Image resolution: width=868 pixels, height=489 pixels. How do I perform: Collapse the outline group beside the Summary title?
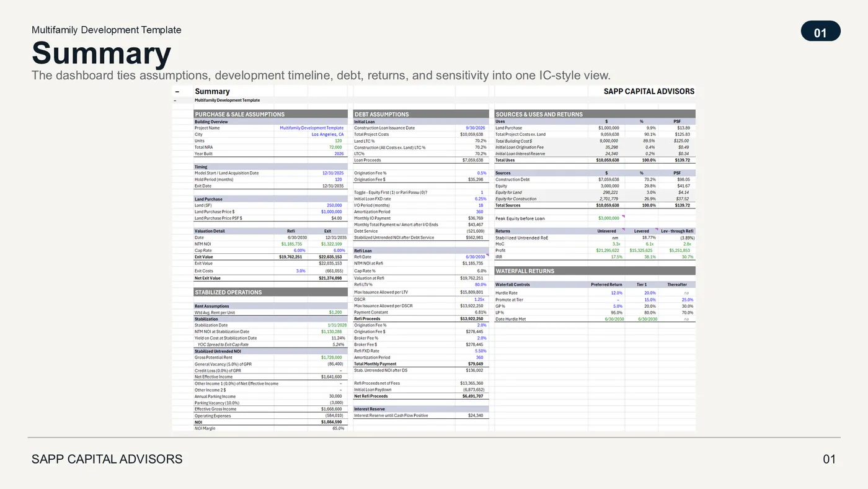click(x=177, y=92)
